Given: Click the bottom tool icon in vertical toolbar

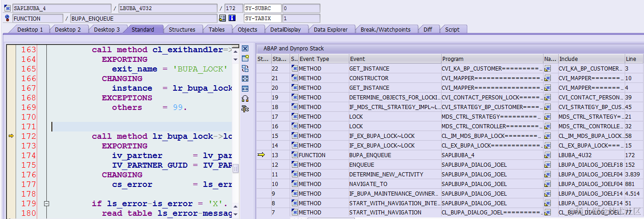Looking at the screenshot, I should 245,109.
